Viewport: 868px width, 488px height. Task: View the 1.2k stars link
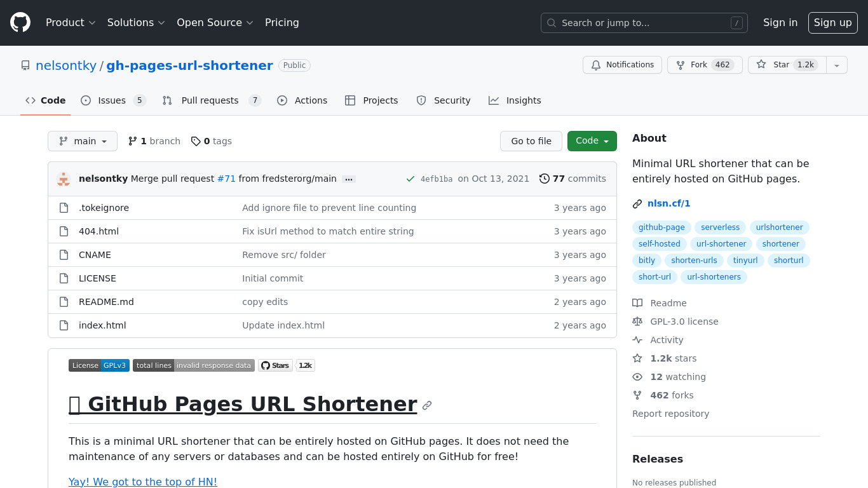click(x=665, y=358)
